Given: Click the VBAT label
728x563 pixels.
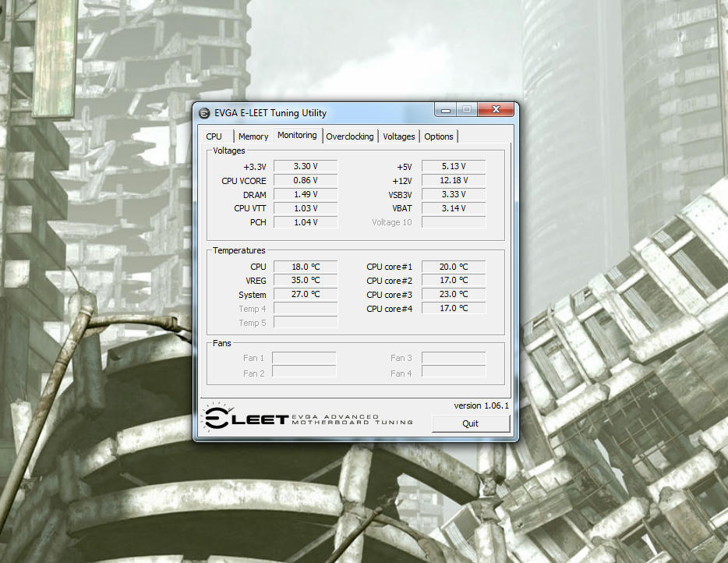Looking at the screenshot, I should tap(402, 208).
